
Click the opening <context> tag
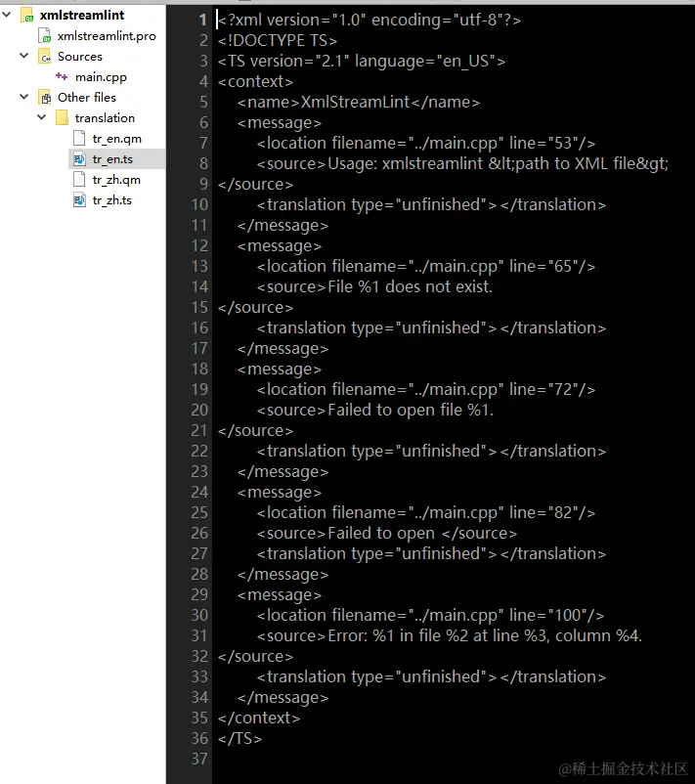(x=255, y=81)
